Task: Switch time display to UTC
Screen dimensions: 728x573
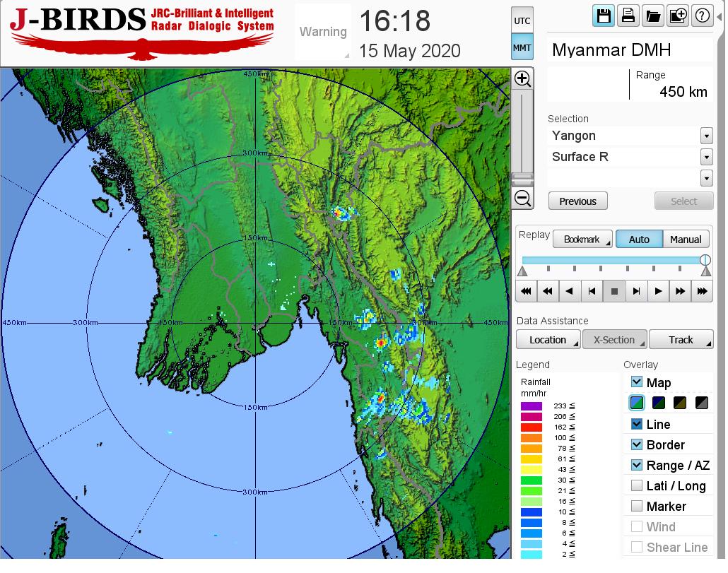Action: click(522, 21)
